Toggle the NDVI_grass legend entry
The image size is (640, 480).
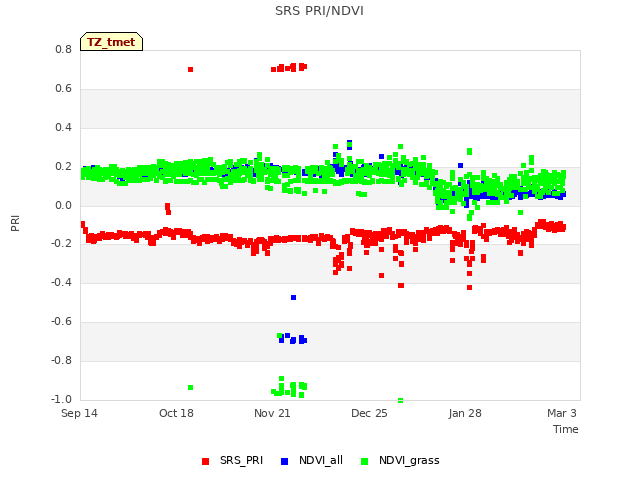pos(400,460)
